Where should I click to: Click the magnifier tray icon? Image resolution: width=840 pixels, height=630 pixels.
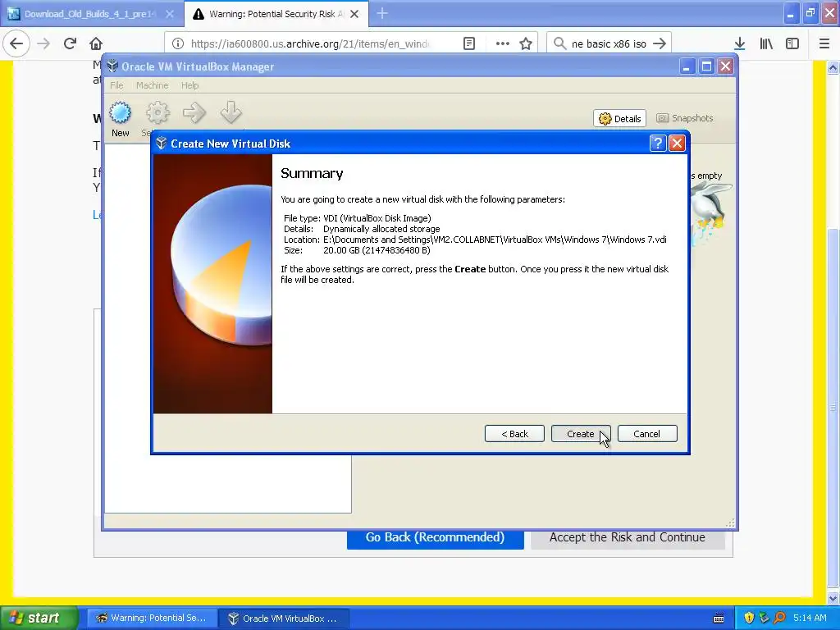[779, 619]
